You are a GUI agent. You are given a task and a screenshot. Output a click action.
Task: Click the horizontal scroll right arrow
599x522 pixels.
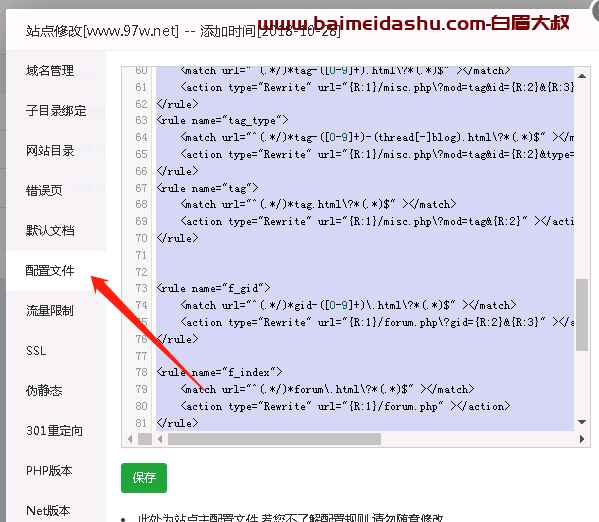pos(582,439)
